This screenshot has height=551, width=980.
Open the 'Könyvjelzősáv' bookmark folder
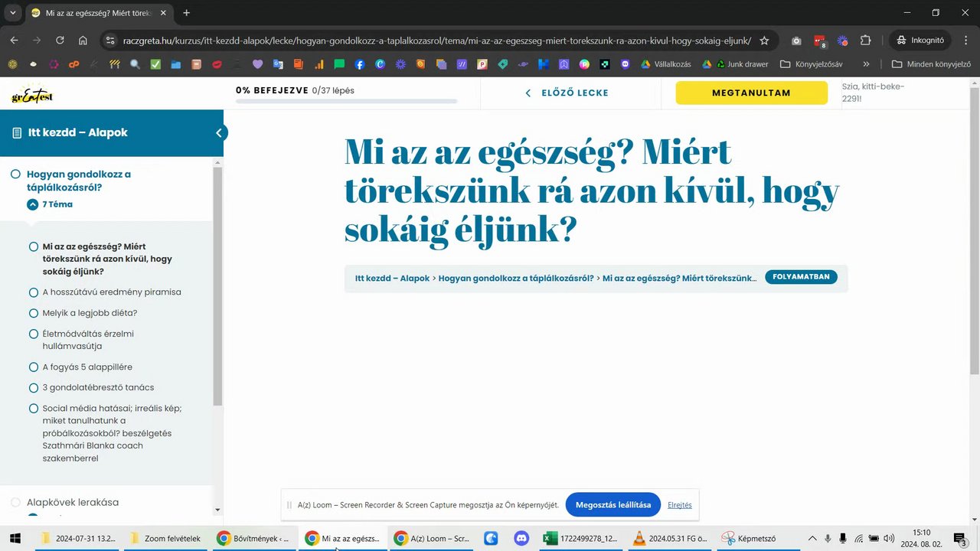(812, 64)
